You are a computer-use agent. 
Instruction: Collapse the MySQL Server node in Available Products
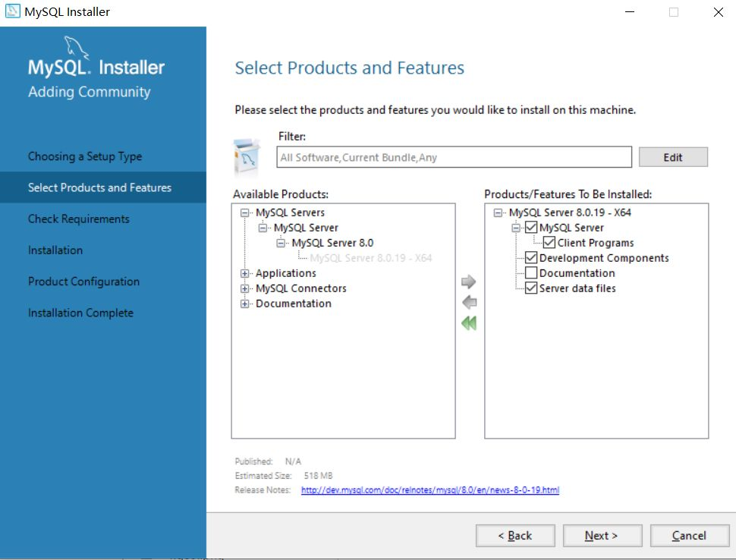[263, 228]
